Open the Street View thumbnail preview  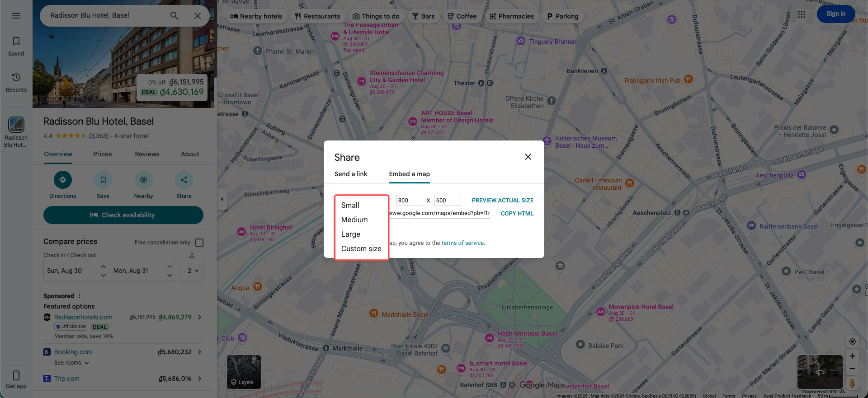820,372
